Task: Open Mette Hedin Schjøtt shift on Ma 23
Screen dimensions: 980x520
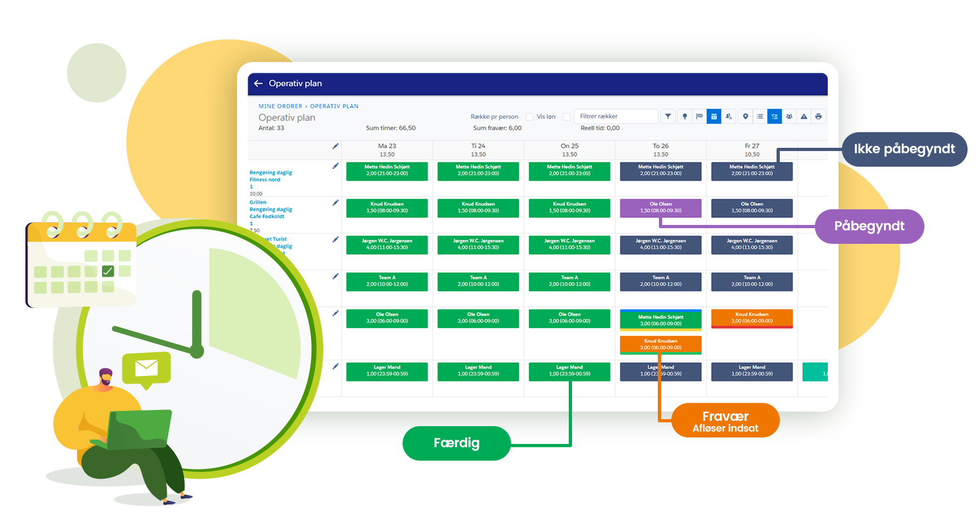Action: (x=387, y=172)
